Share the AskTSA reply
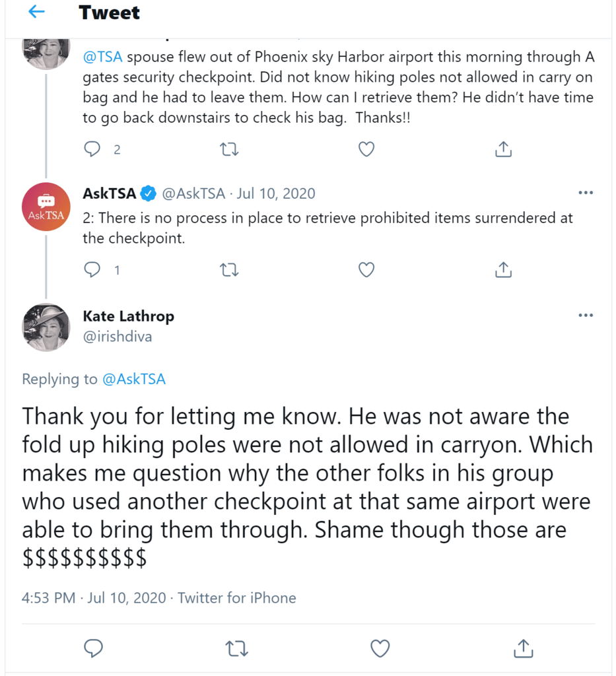The height and width of the screenshot is (676, 616). point(503,270)
